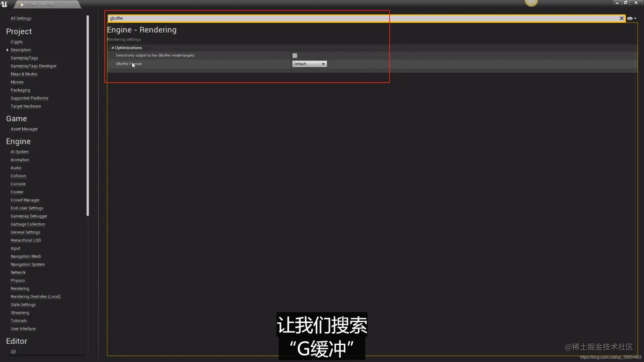The image size is (644, 362).
Task: Click the GBuffer Format label
Action: pyautogui.click(x=129, y=64)
